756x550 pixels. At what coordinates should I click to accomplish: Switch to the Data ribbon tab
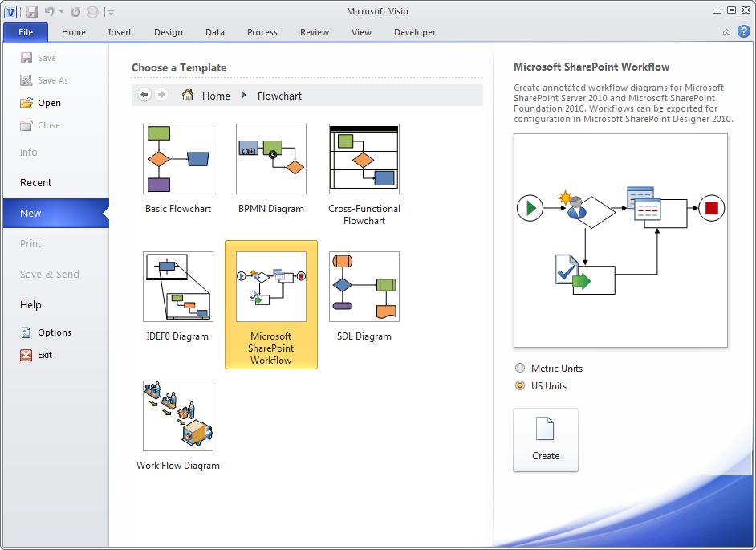click(x=214, y=32)
